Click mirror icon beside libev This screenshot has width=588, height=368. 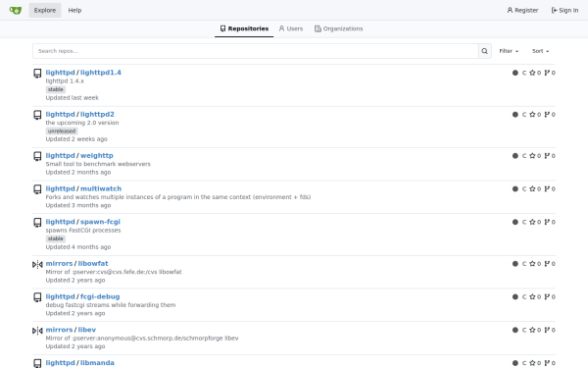(37, 331)
